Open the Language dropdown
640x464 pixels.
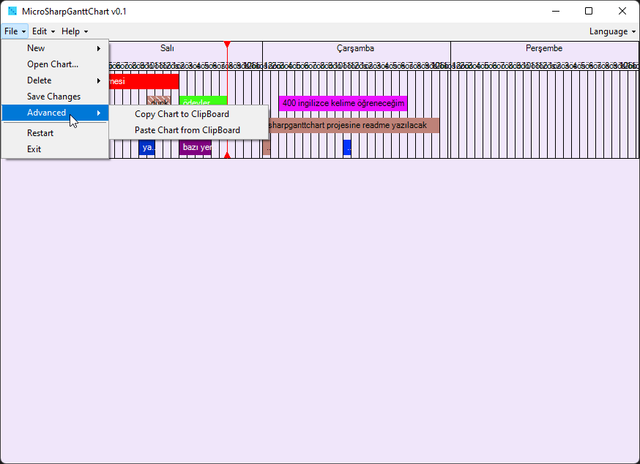[612, 32]
